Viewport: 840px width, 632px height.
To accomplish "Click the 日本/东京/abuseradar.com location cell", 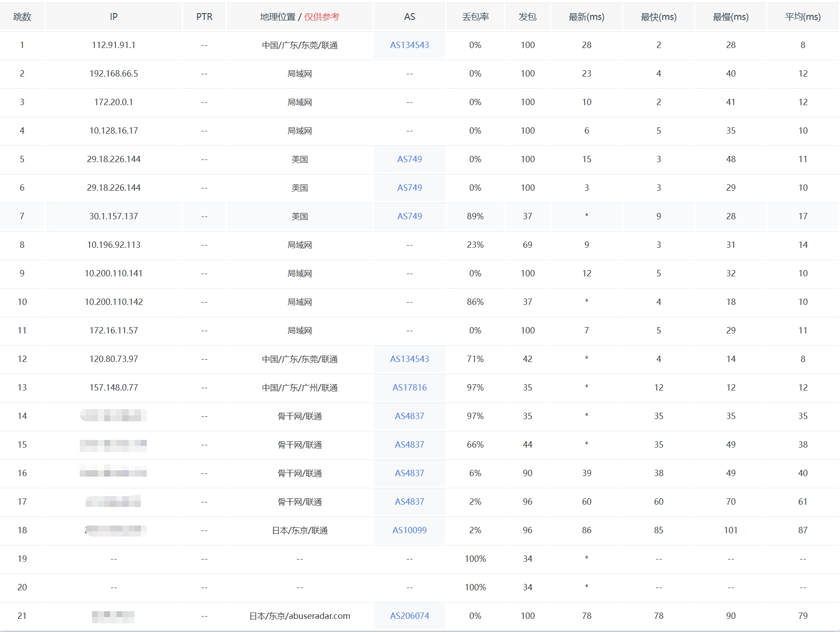I will click(300, 616).
